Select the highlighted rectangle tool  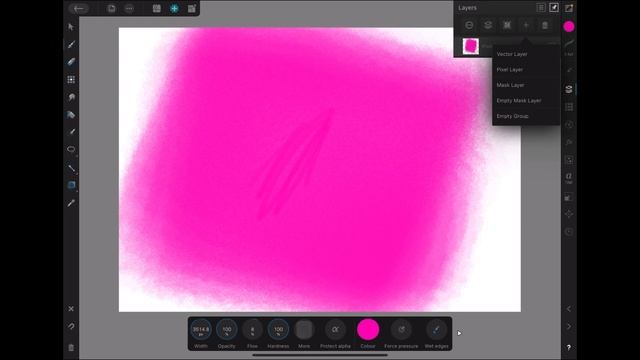[71, 185]
